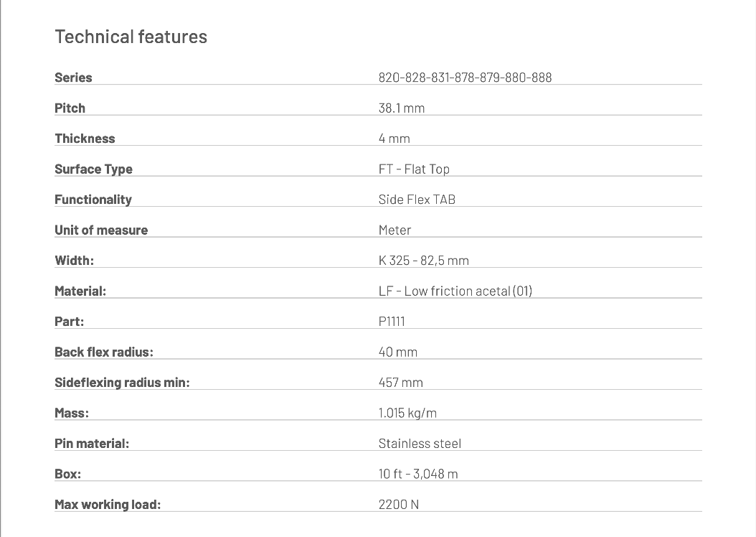
Task: Click the Back flex radius: label
Action: point(104,352)
